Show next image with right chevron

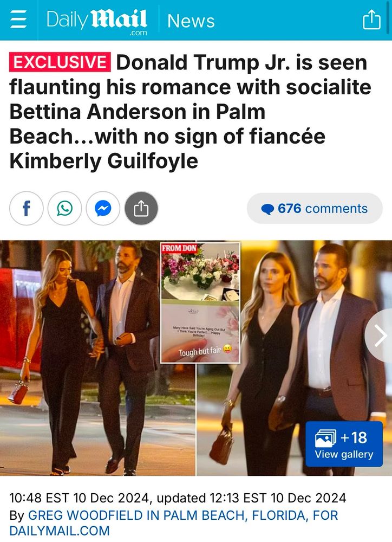point(380,335)
